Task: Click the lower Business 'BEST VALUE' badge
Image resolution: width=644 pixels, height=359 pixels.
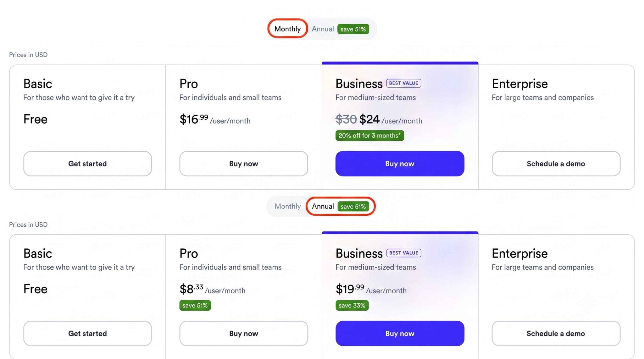Action: coord(403,253)
